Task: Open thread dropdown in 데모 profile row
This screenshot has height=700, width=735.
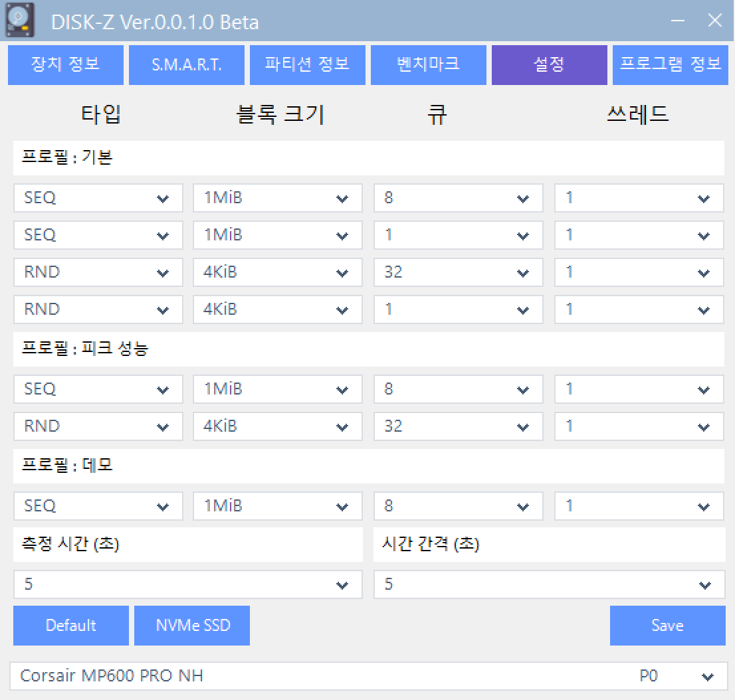Action: point(639,506)
